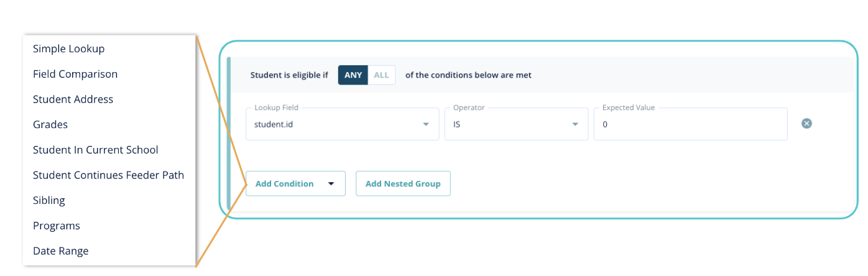Viewport: 868px width, 276px height.
Task: Switch eligibility match to ALL
Action: coord(381,75)
